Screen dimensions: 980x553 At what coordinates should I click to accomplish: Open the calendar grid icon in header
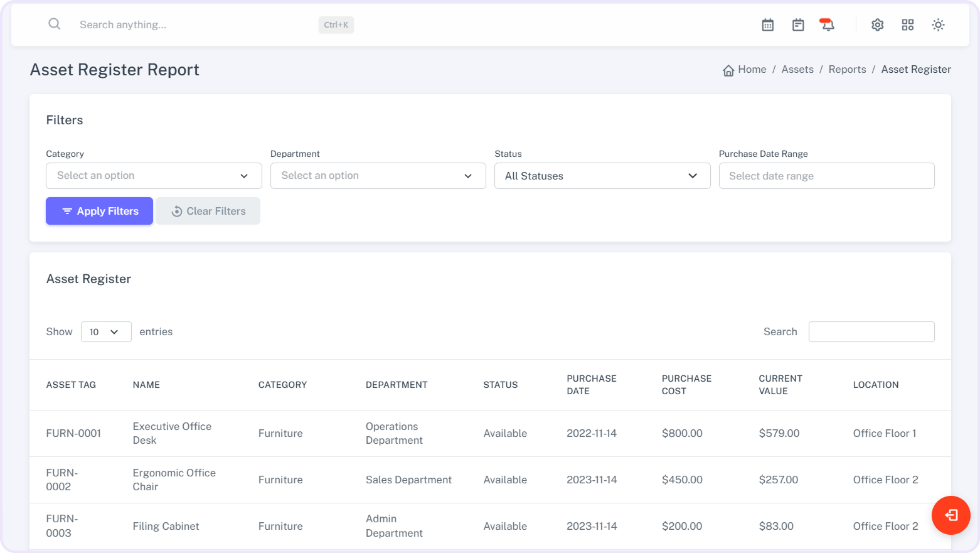(767, 25)
